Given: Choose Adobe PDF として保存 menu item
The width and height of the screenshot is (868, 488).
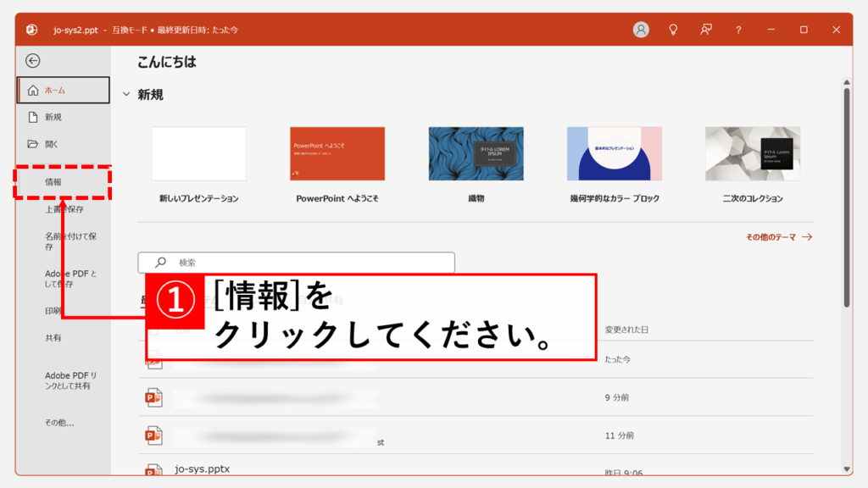Looking at the screenshot, I should 70,278.
